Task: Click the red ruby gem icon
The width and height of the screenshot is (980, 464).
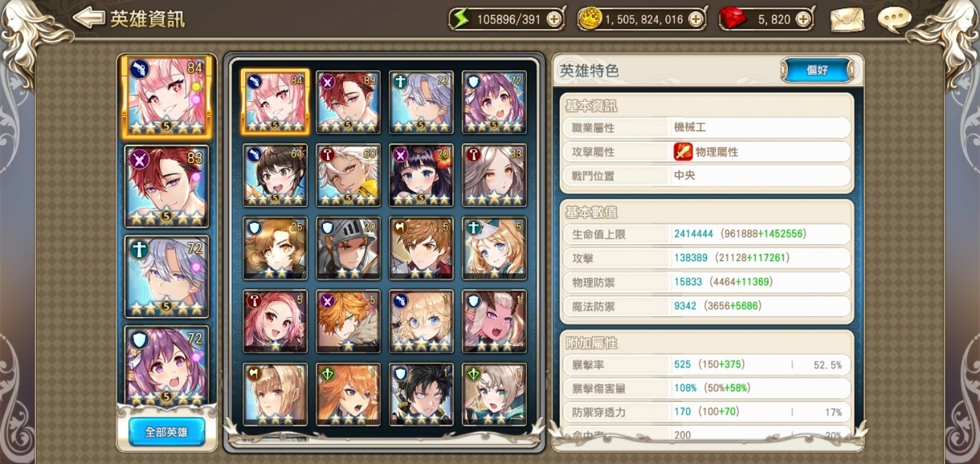Action: (732, 19)
